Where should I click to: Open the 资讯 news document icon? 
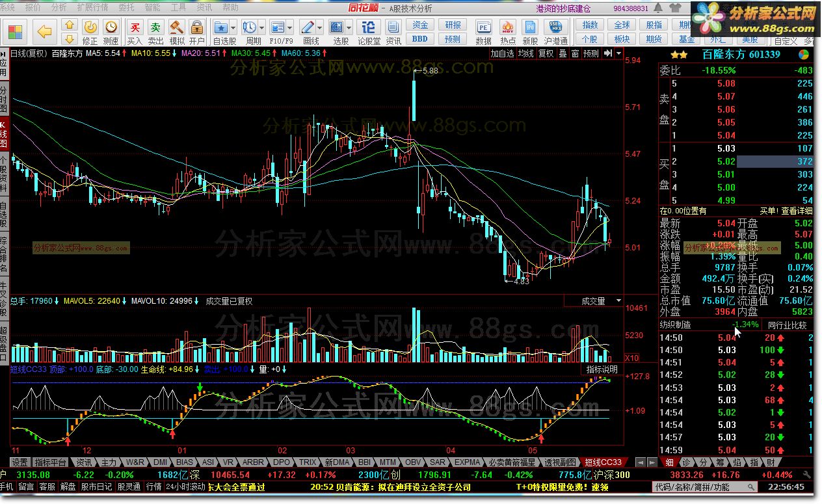pyautogui.click(x=393, y=27)
